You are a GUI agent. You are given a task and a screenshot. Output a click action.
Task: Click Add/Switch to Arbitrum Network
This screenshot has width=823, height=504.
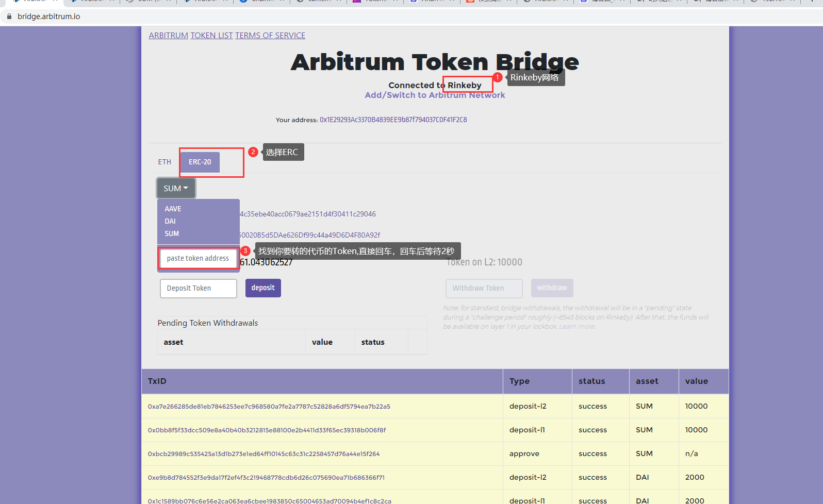[435, 95]
